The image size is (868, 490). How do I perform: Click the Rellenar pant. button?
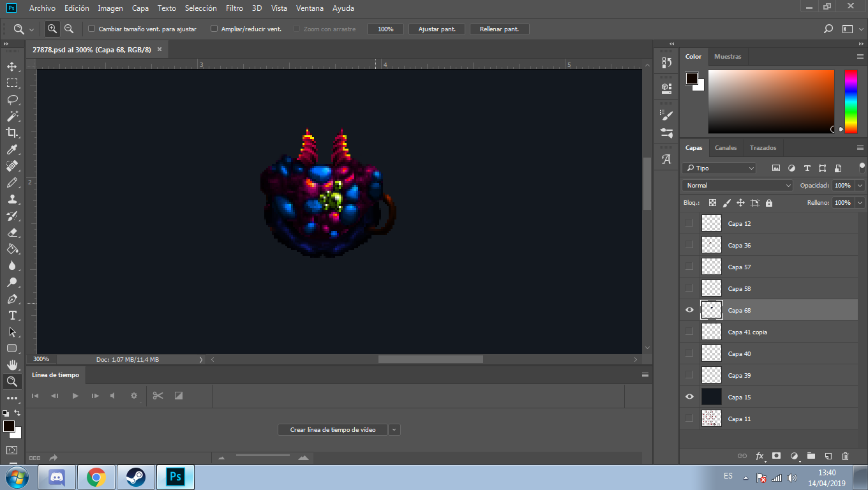pyautogui.click(x=499, y=29)
